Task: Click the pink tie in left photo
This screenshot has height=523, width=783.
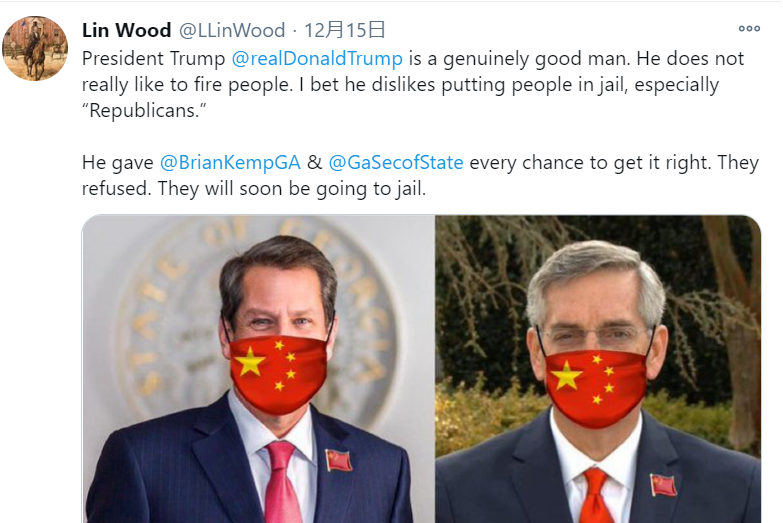Action: [x=281, y=482]
